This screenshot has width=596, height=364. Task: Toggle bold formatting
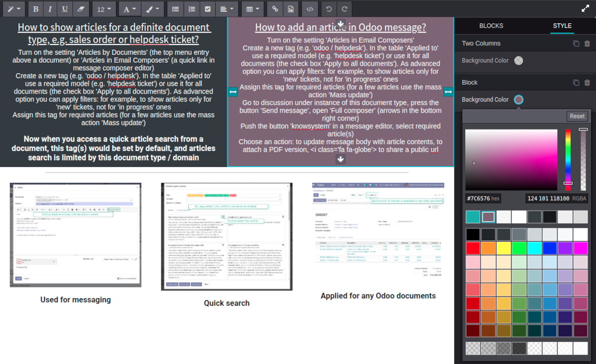pyautogui.click(x=35, y=9)
